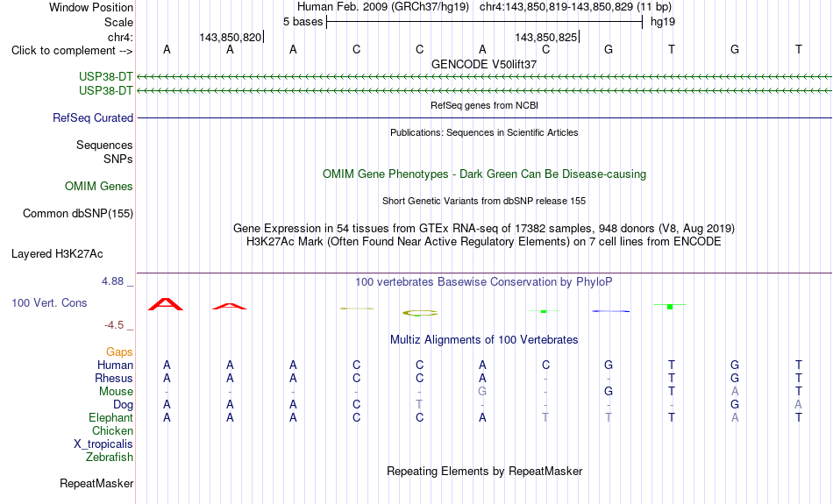Click the grey A in the Mouse row
Image resolution: width=833 pixels, height=504 pixels.
pos(735,392)
